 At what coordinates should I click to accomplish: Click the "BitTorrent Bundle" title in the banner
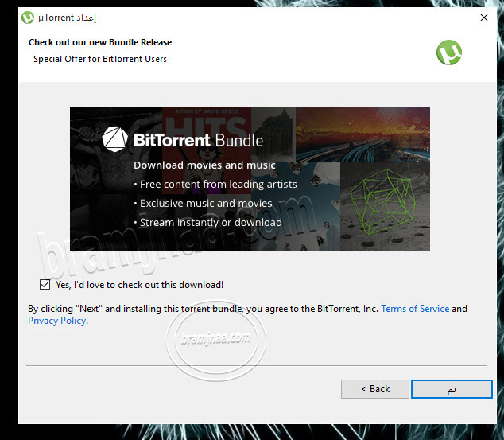[198, 141]
